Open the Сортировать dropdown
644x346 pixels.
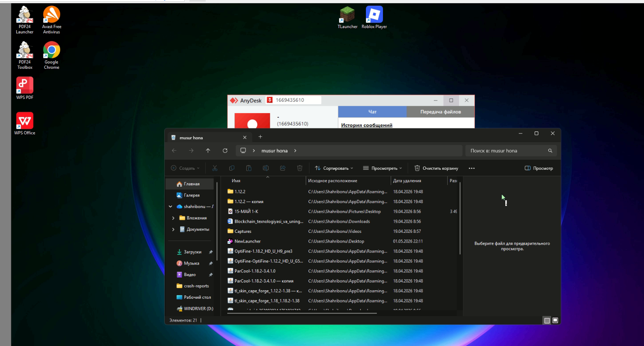pyautogui.click(x=334, y=168)
